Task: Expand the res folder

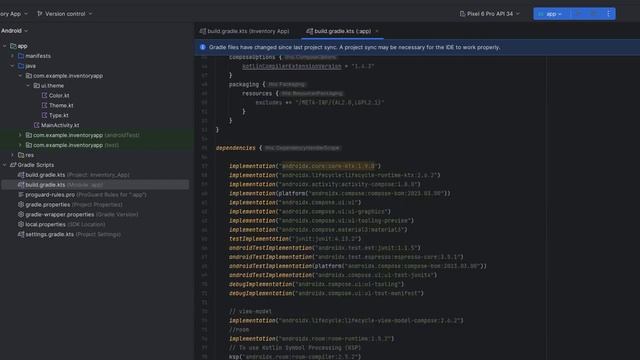Action: (12, 155)
